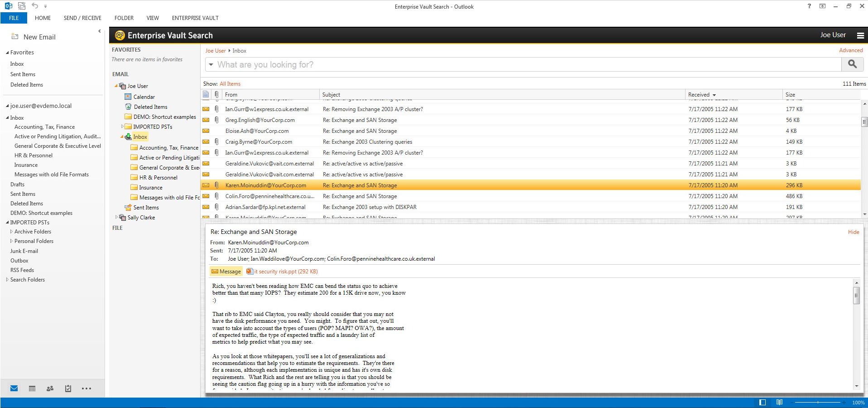
Task: Click the New Email icon
Action: (15, 36)
